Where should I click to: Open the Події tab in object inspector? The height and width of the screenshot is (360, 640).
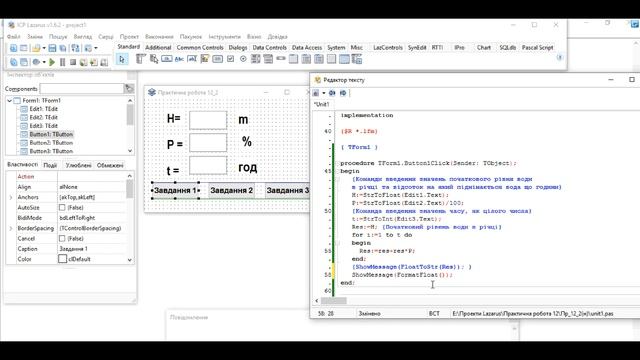[50, 165]
